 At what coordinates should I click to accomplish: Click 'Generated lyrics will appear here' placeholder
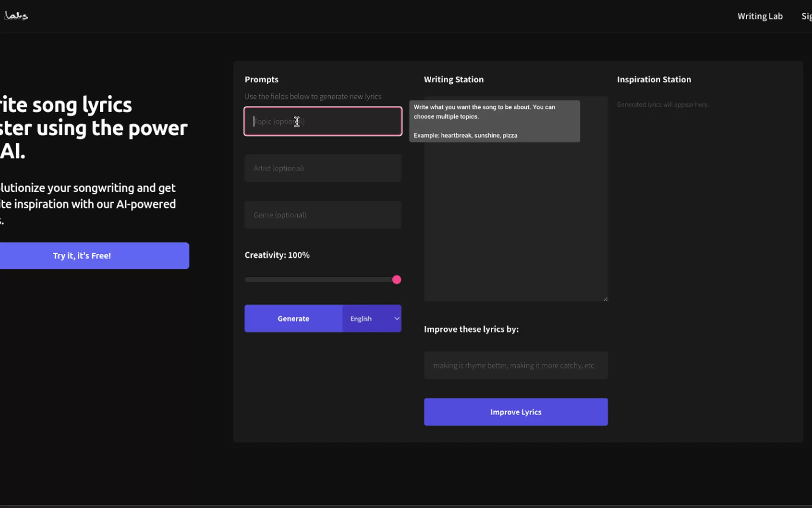point(663,105)
